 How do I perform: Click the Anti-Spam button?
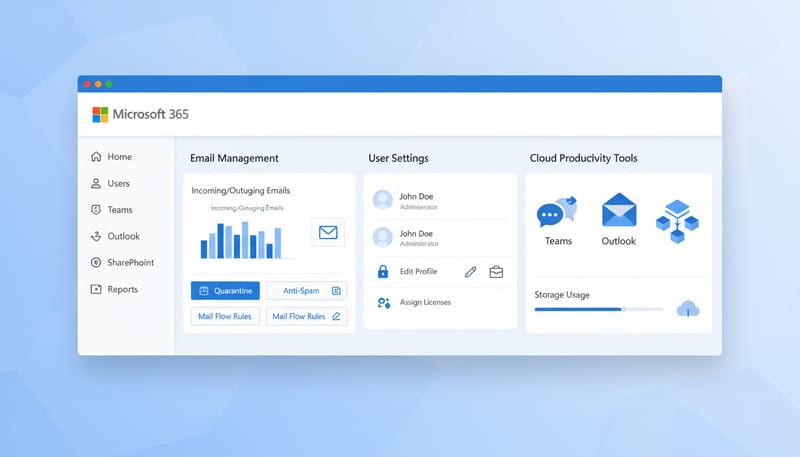tap(307, 291)
